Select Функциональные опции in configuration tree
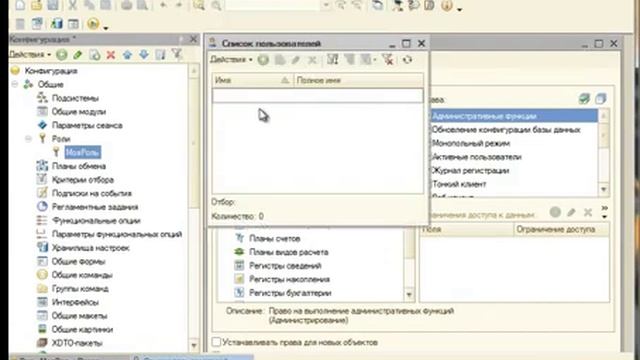Image resolution: width=640 pixels, height=360 pixels. point(96,220)
